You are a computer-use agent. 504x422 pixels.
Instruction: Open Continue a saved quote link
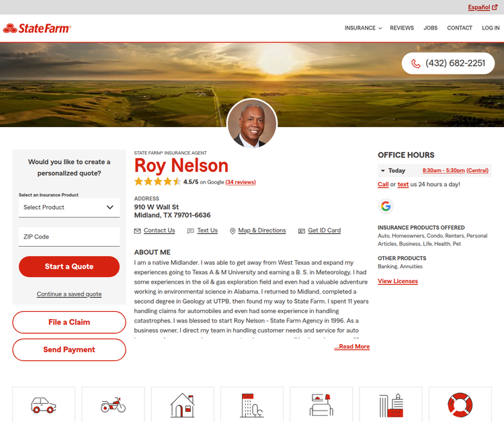click(x=69, y=294)
